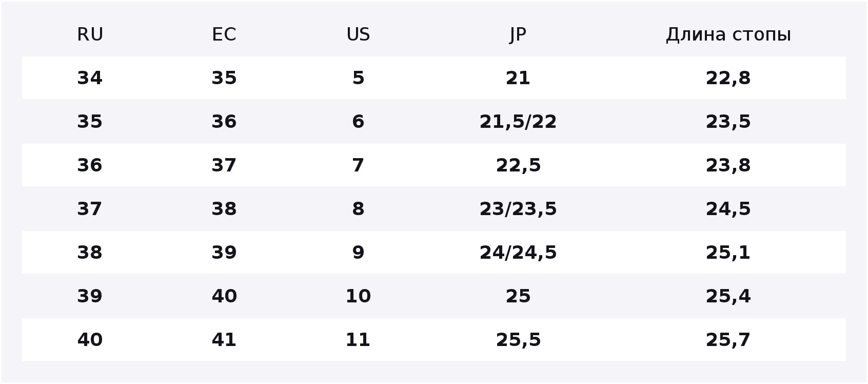Click the JP column header
Viewport: 868px width, 384px height.
(518, 35)
